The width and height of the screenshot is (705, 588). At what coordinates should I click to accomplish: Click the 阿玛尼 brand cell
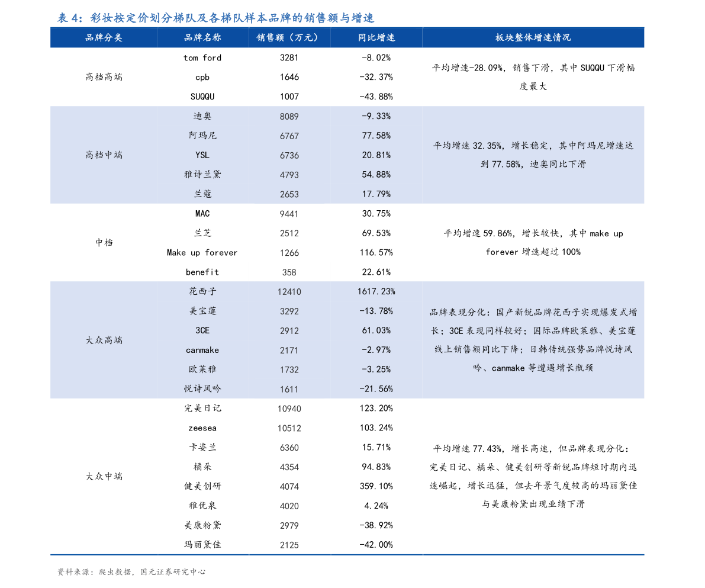202,136
